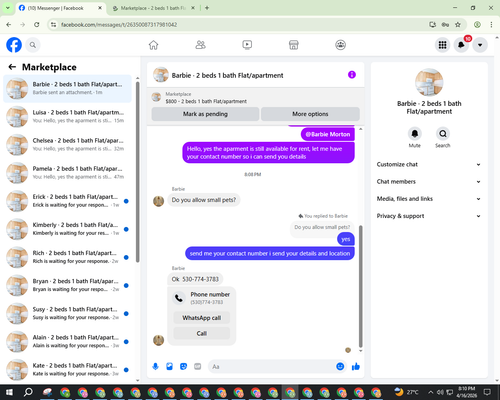Click WhatsApp call button
500x400 pixels.
pos(202,318)
